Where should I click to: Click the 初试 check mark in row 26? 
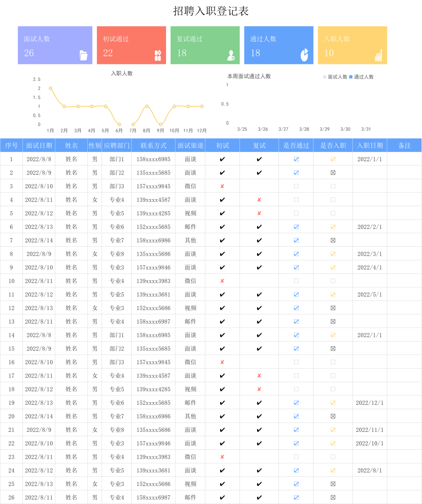[x=222, y=497]
